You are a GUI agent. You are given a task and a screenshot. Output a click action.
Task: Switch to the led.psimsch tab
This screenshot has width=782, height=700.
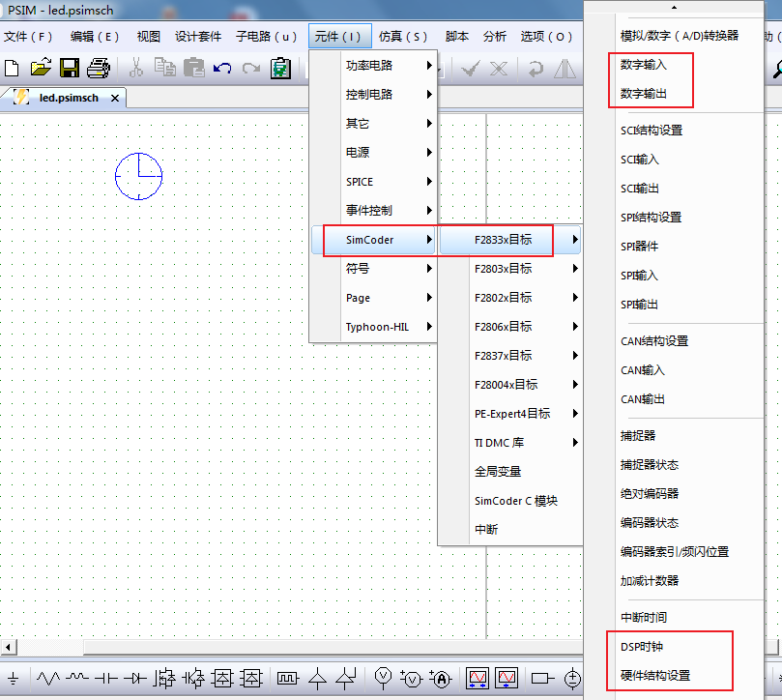coord(69,98)
